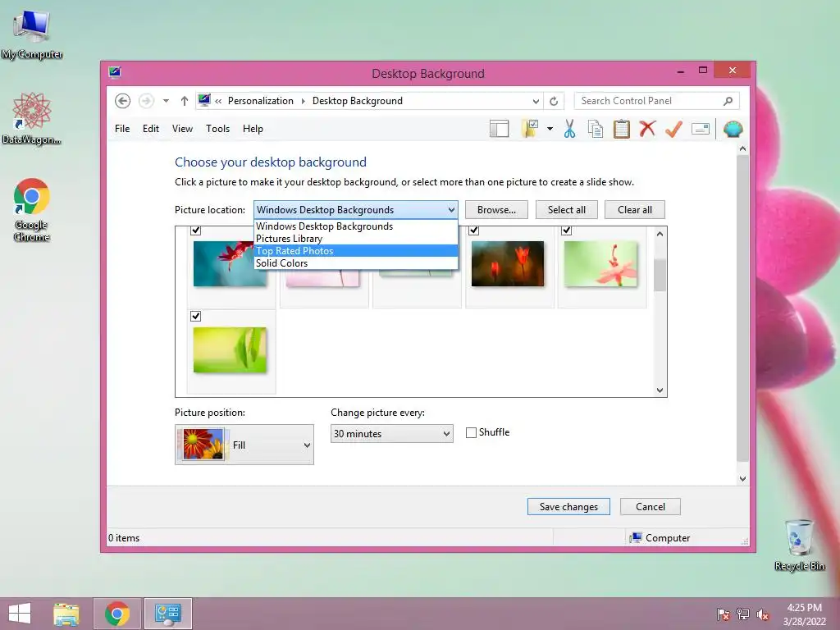The width and height of the screenshot is (840, 630).
Task: Open the Tools menu
Action: coord(217,129)
